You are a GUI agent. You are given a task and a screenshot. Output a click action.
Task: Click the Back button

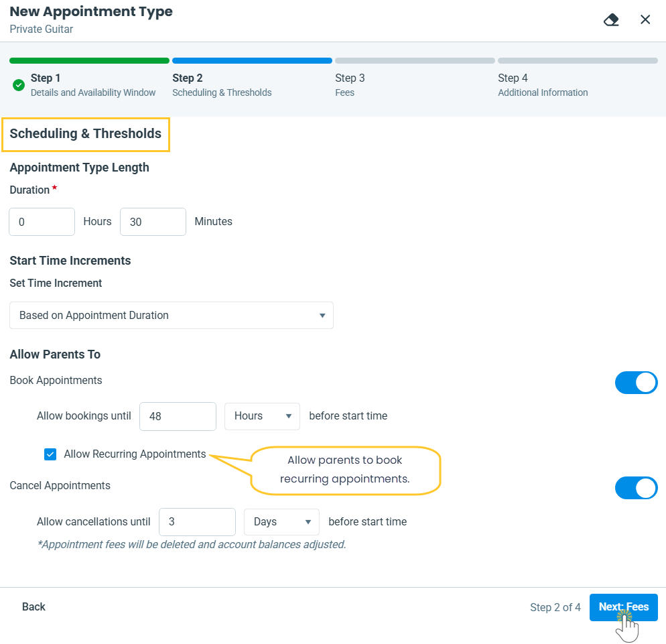point(34,607)
